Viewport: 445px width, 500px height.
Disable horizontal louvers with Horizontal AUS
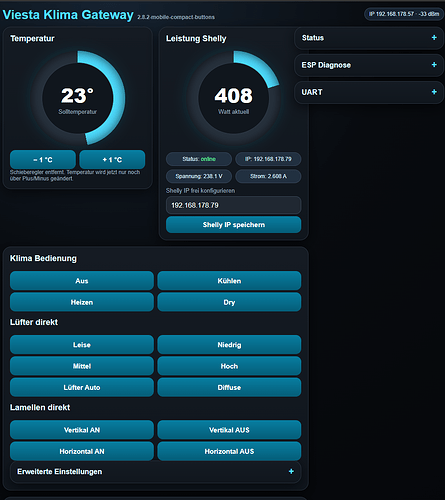pos(229,451)
